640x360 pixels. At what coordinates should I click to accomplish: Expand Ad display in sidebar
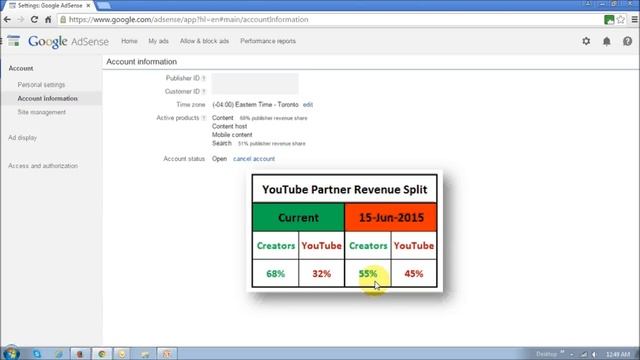click(x=22, y=138)
